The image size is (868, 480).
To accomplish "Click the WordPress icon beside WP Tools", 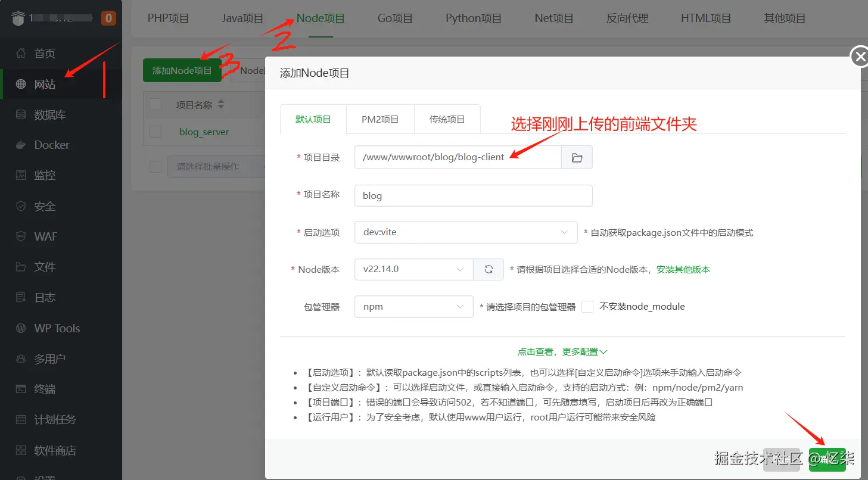I will tap(21, 328).
